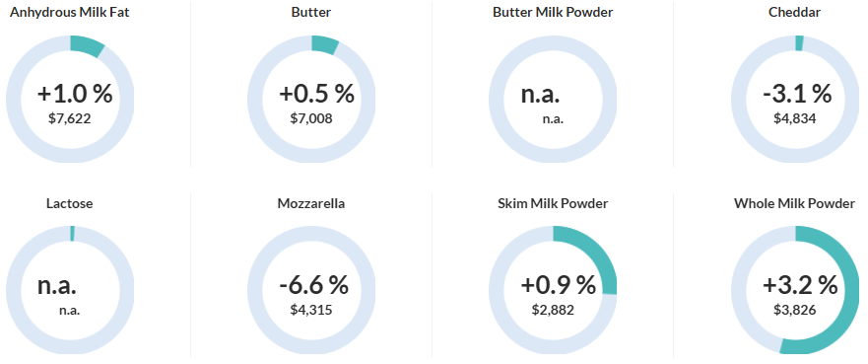
Task: Click the +1.0 % change value
Action: 75,94
